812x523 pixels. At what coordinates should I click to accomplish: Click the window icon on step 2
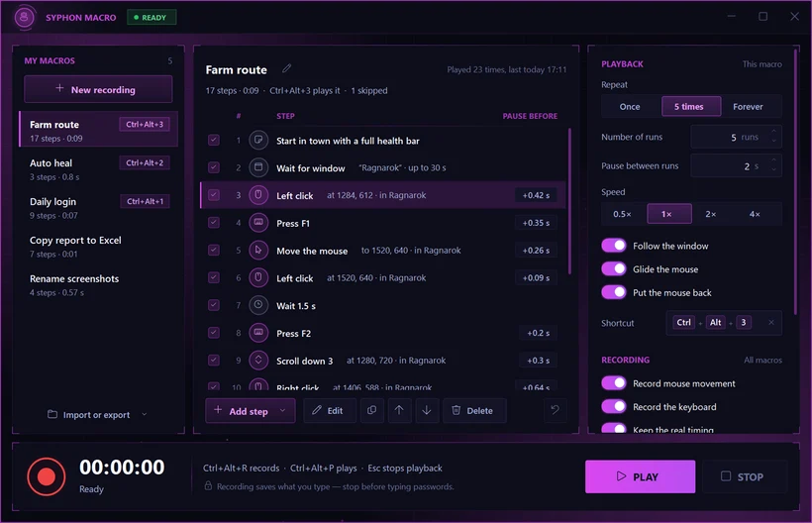tap(258, 167)
